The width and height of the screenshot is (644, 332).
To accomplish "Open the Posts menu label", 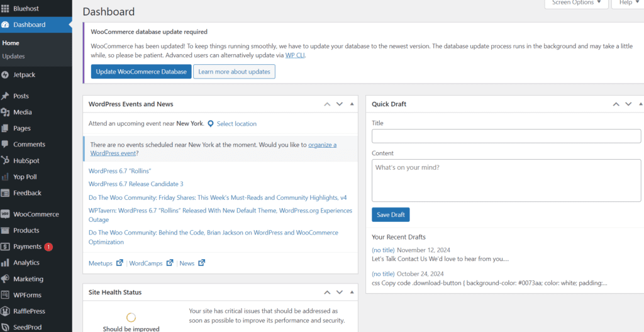I will coord(21,96).
